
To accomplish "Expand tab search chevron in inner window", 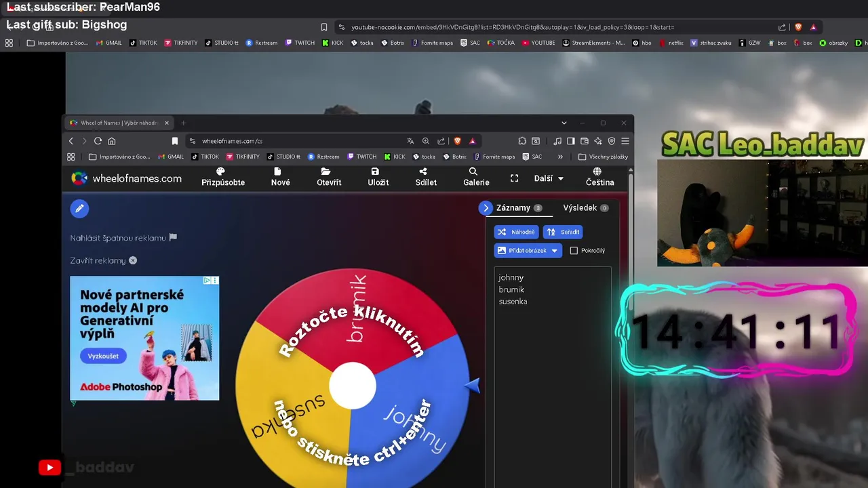I will 564,123.
